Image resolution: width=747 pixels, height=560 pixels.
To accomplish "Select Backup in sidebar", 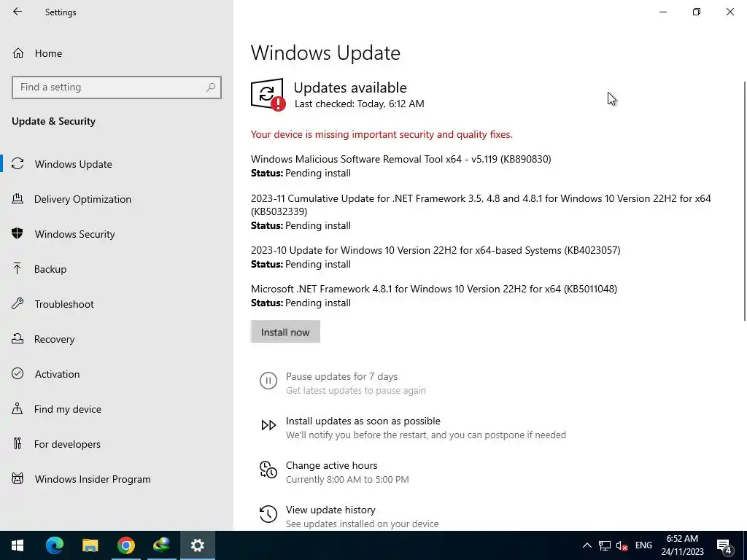I will [x=117, y=269].
